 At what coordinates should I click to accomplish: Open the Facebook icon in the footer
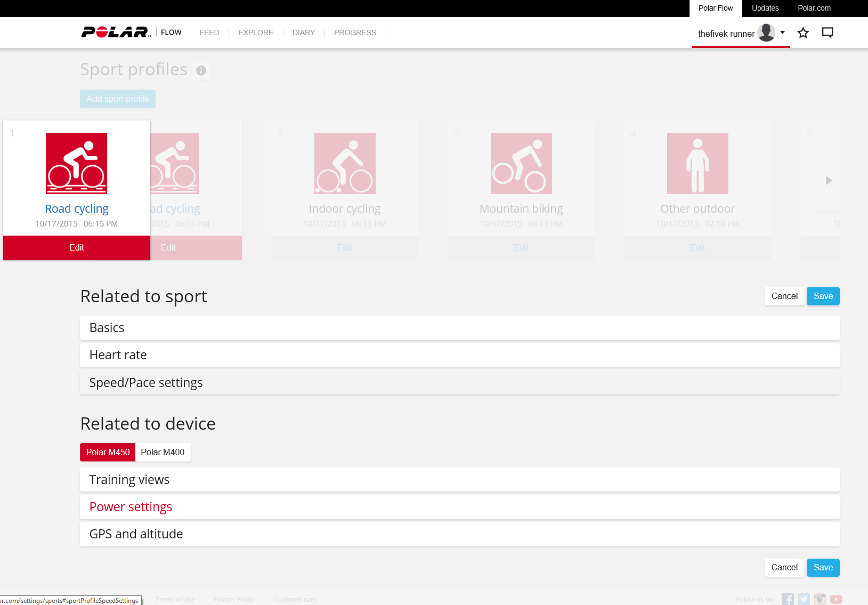[x=788, y=599]
